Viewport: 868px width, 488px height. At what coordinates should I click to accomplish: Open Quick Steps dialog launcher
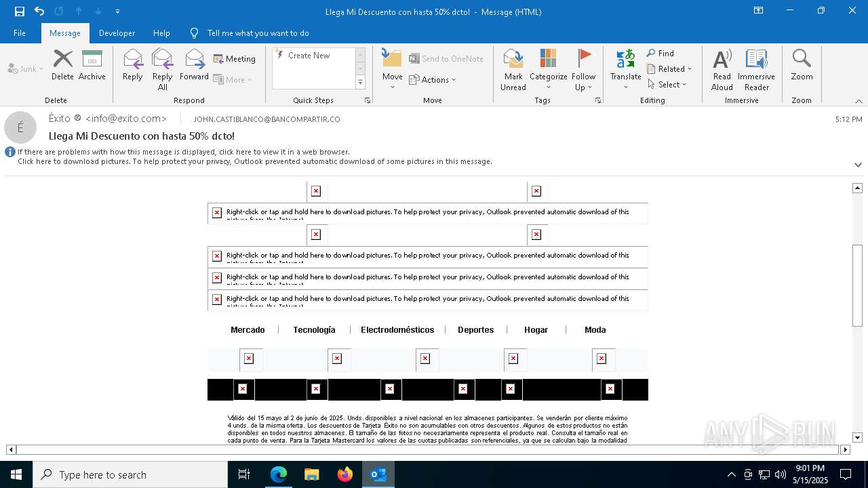368,100
